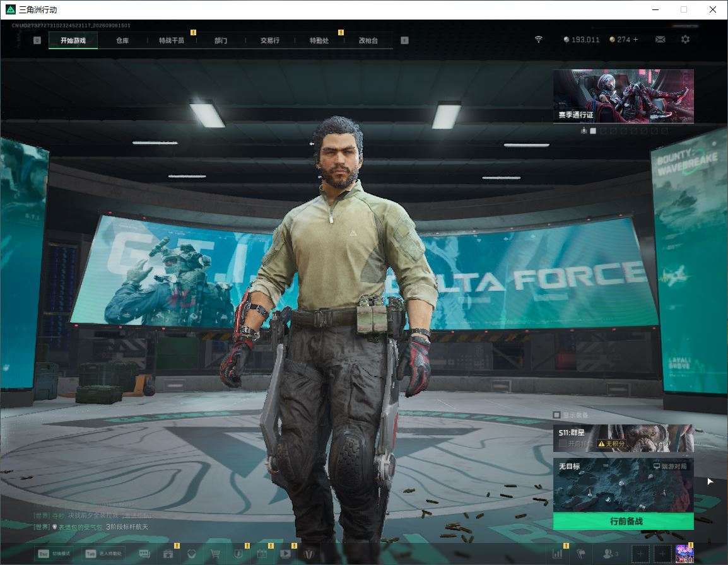Screen dimensions: 728x565
Task: Switch to the 特勤处 tab
Action: (319, 40)
